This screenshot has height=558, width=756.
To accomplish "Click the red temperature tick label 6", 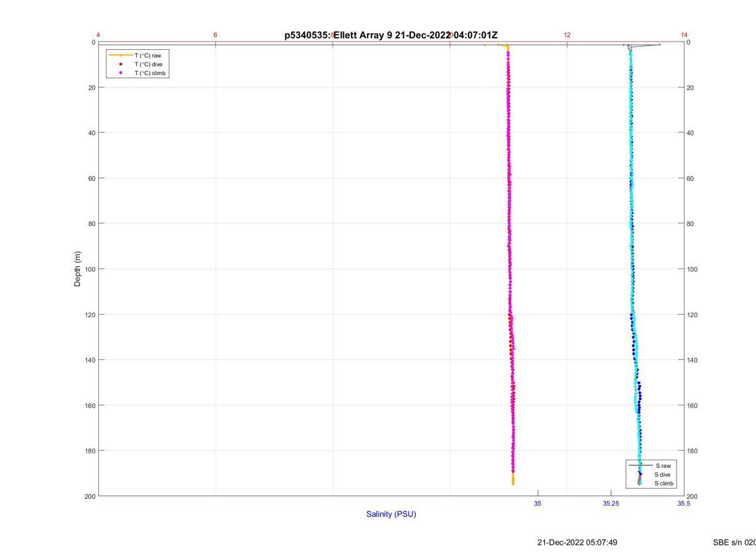I will coord(215,35).
